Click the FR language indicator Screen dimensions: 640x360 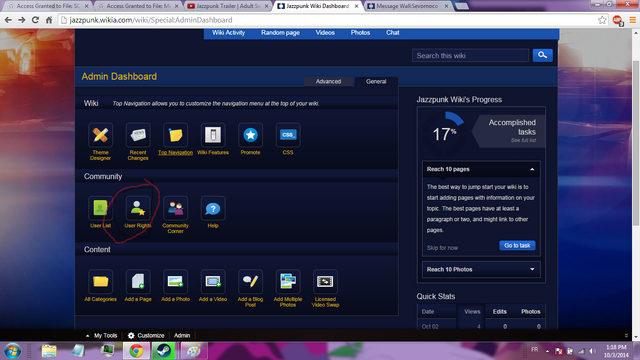[x=534, y=349]
